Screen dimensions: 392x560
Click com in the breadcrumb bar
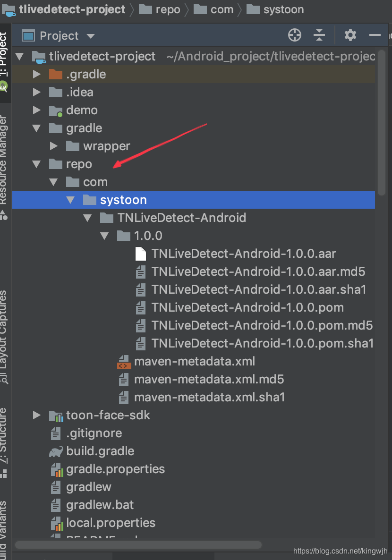tap(222, 9)
